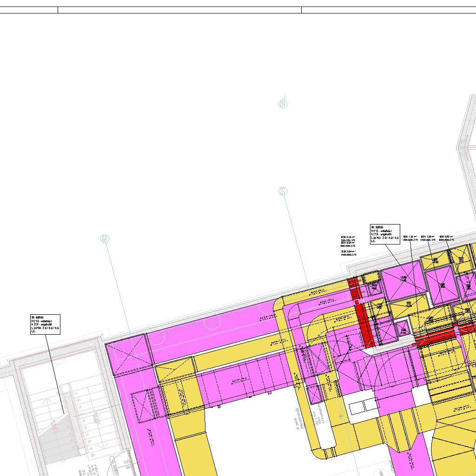Screen dimensions: 476x476
Task: Select the uppermost grid axis bubble 59
Action: click(283, 104)
